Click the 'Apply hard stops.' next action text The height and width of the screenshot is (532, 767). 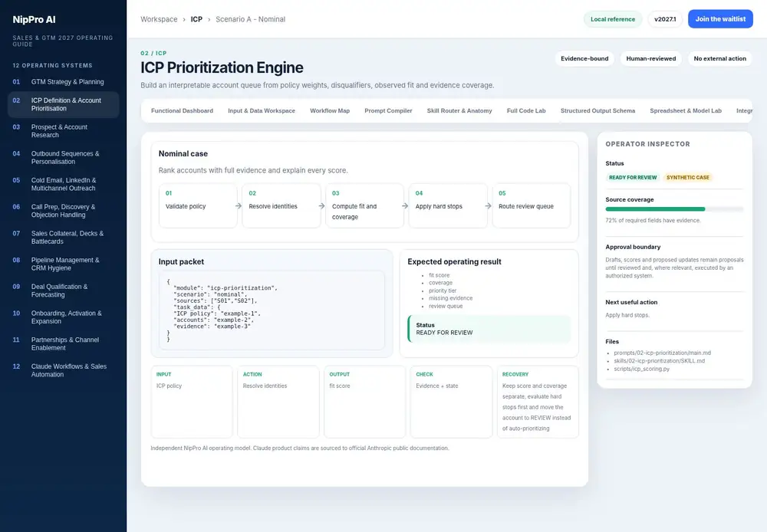(627, 315)
